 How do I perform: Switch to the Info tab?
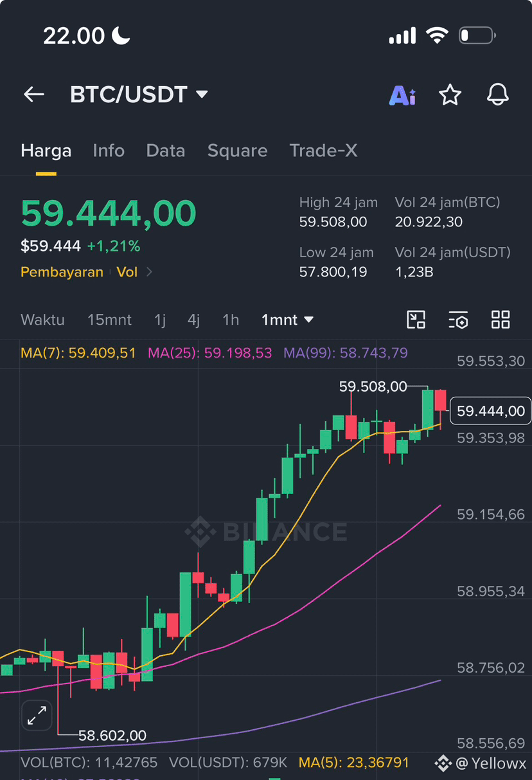pos(109,150)
